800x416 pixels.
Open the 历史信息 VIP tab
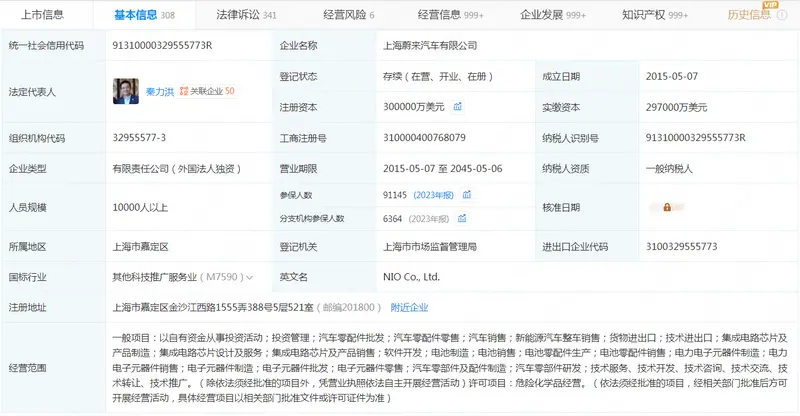749,15
